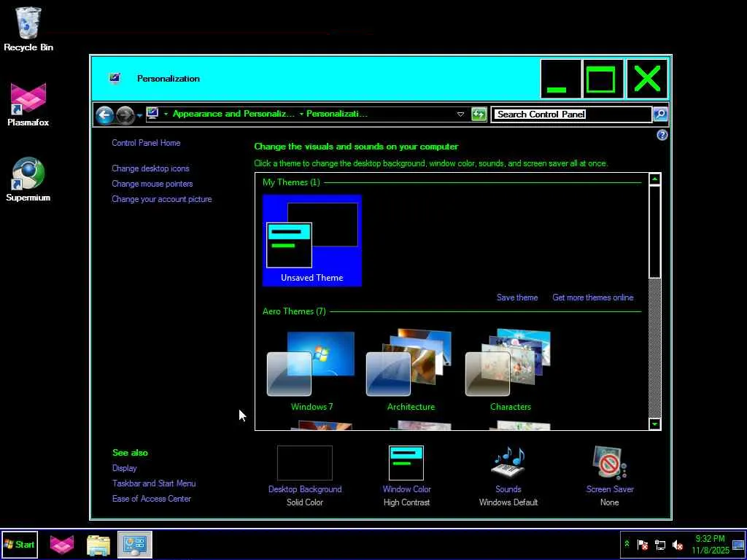Image resolution: width=747 pixels, height=560 pixels.
Task: Go to Appearance and Personalization breadcrumb
Action: coord(233,114)
